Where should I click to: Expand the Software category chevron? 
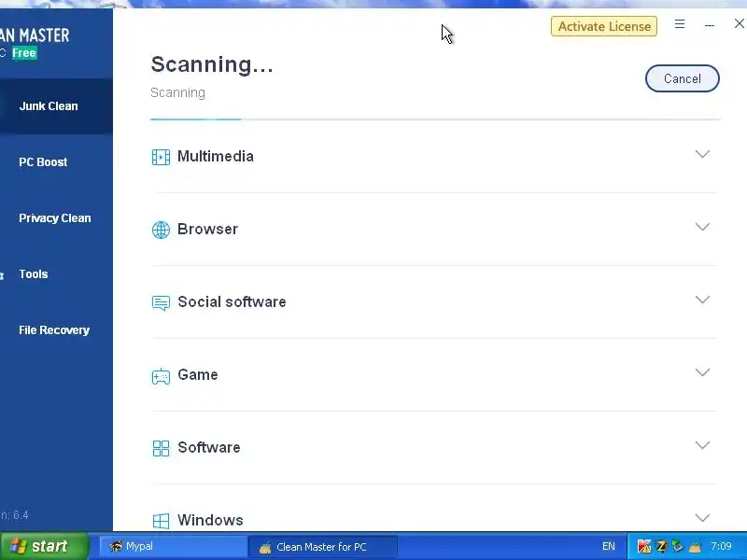702,445
